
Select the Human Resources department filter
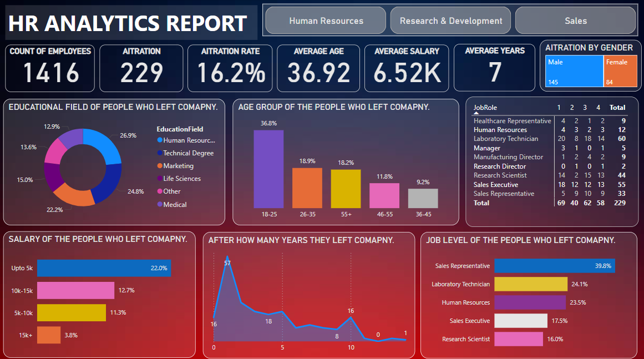pos(326,21)
